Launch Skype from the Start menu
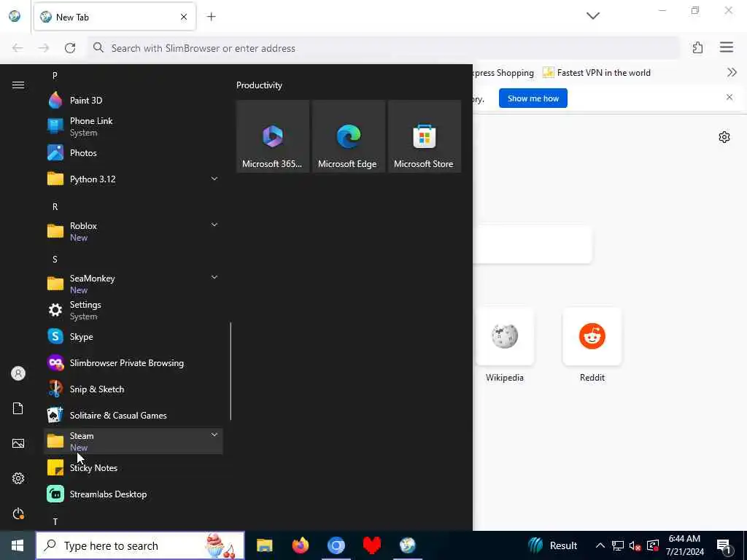The image size is (747, 560). 133,337
